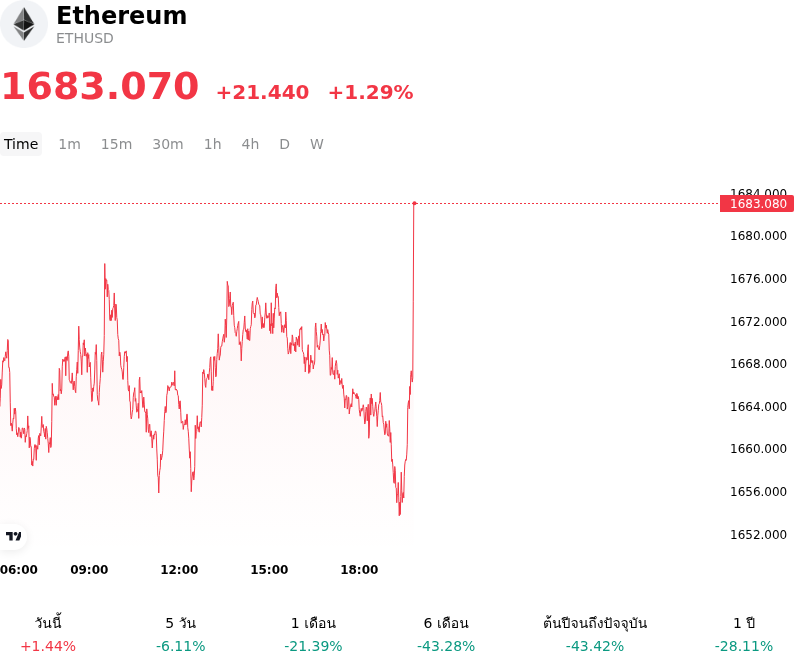Image resolution: width=800 pixels, height=666 pixels.
Task: Select the 1 เดือน -21.39% range
Action: [313, 634]
